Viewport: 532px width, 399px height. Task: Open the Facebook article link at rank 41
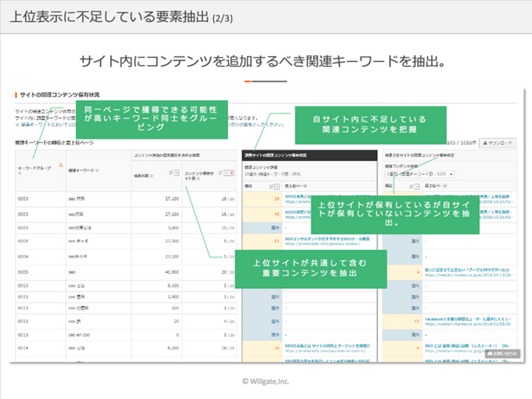click(x=468, y=319)
